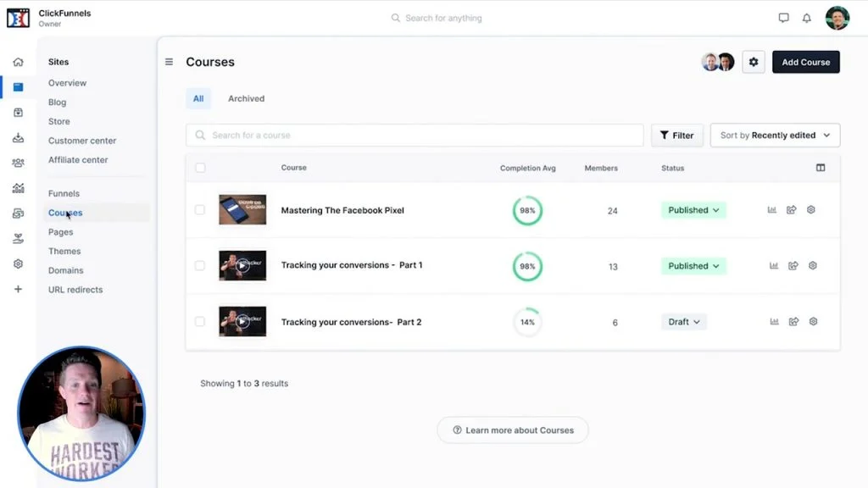Viewport: 868px width, 488px height.
Task: Toggle the hamburger menu beside Courses
Action: coord(169,62)
